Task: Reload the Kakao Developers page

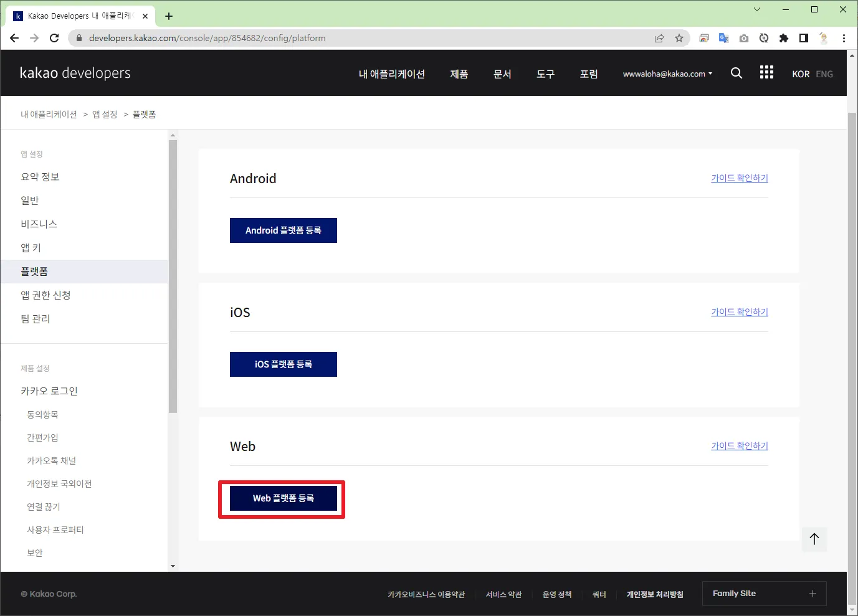Action: click(54, 38)
